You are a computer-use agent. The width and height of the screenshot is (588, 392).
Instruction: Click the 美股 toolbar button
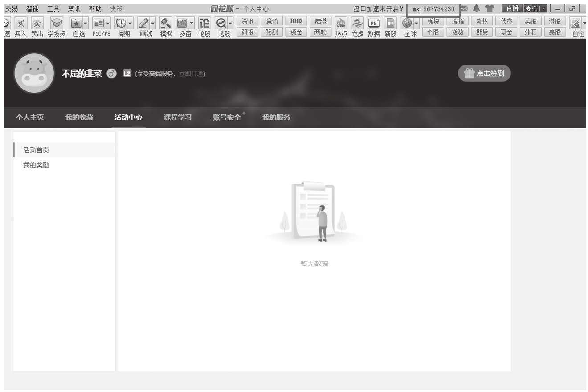tap(554, 32)
